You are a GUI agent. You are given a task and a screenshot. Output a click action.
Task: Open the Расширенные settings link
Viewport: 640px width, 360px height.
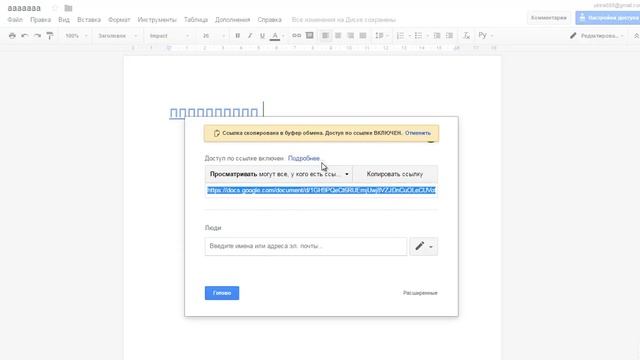(420, 293)
